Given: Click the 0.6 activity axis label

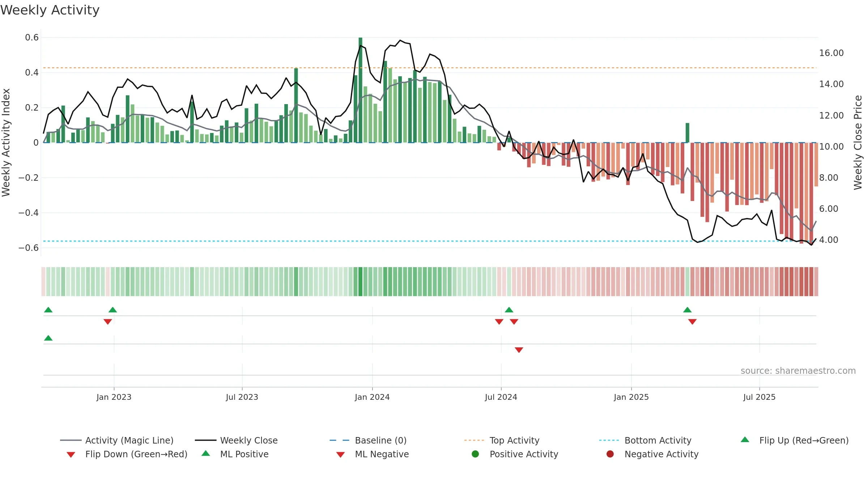Looking at the screenshot, I should point(32,38).
